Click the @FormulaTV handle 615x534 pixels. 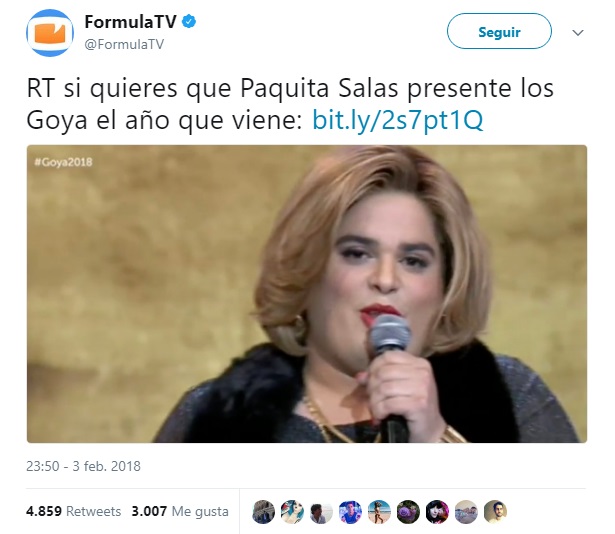[x=124, y=44]
